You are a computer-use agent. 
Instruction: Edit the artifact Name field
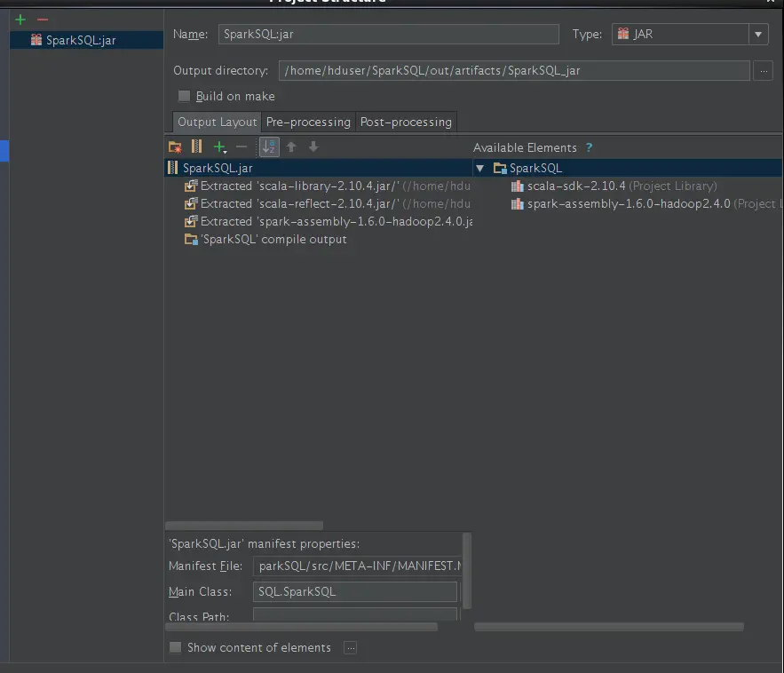tap(389, 34)
